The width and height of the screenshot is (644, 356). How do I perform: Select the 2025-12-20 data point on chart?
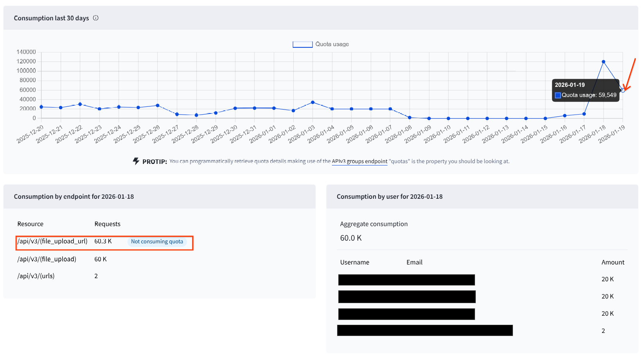tap(41, 107)
